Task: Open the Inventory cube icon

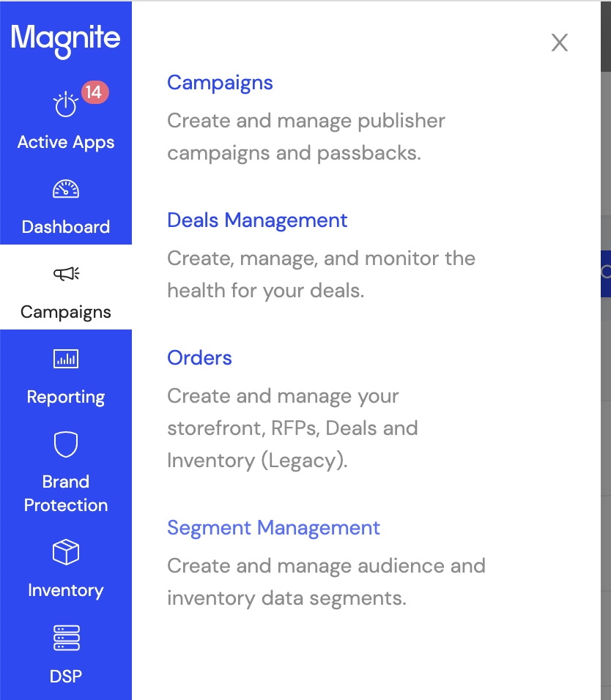Action: (x=66, y=552)
